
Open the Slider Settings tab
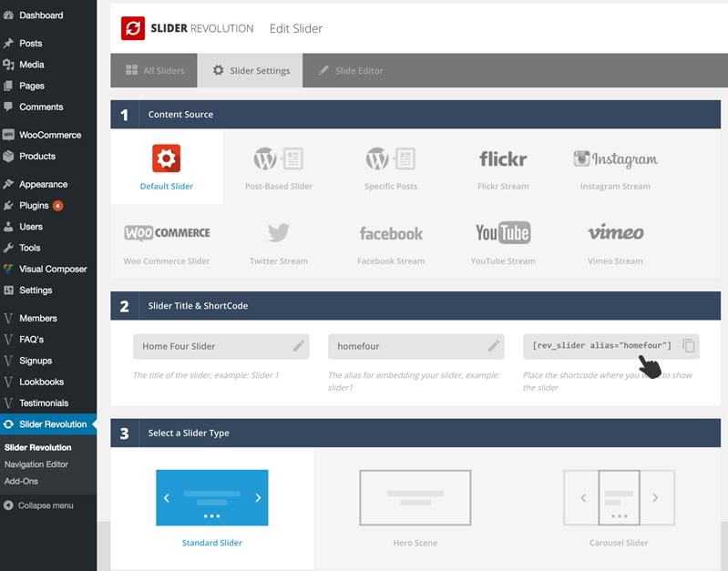click(251, 70)
